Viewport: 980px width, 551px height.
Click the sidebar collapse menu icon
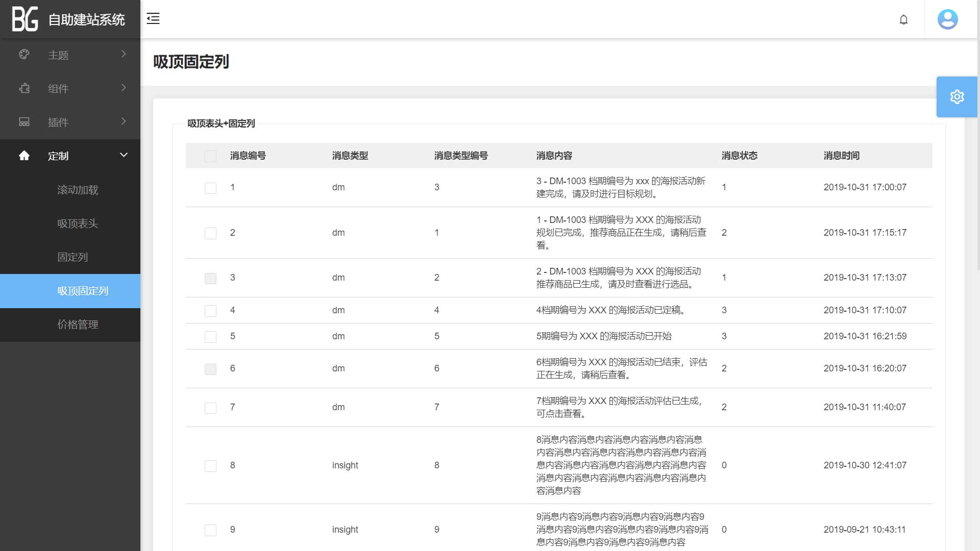click(153, 19)
